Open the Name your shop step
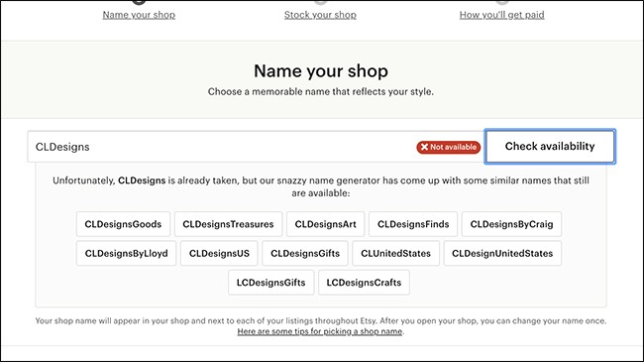The image size is (644, 362). tap(139, 15)
